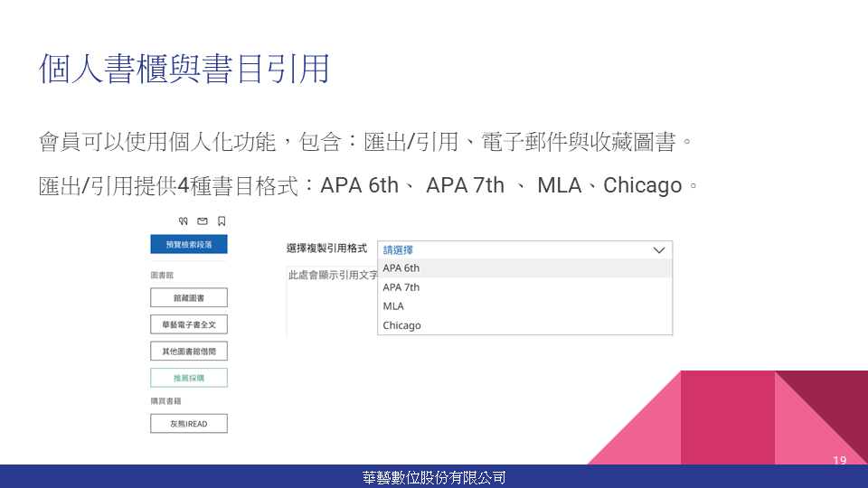Click the blue 預覽檢索段落 button
868x488 pixels.
(x=189, y=245)
